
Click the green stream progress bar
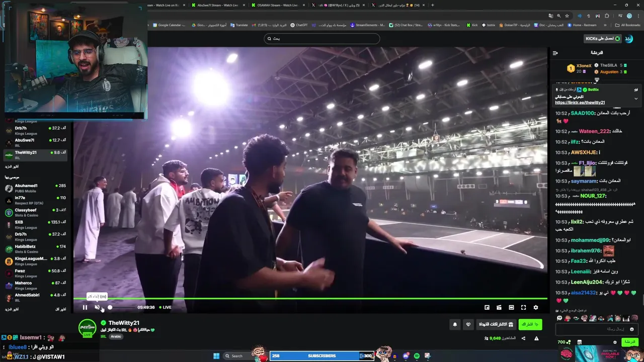pyautogui.click(x=310, y=299)
